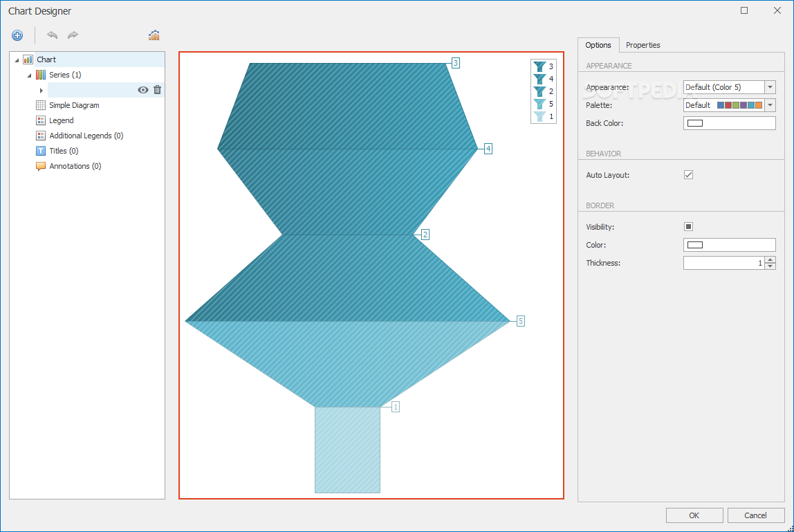Select the Simple Diagram tree item label
The height and width of the screenshot is (532, 794).
[74, 105]
